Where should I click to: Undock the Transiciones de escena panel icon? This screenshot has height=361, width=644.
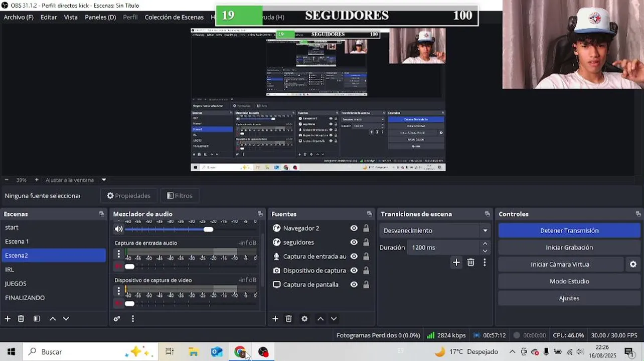(x=487, y=214)
